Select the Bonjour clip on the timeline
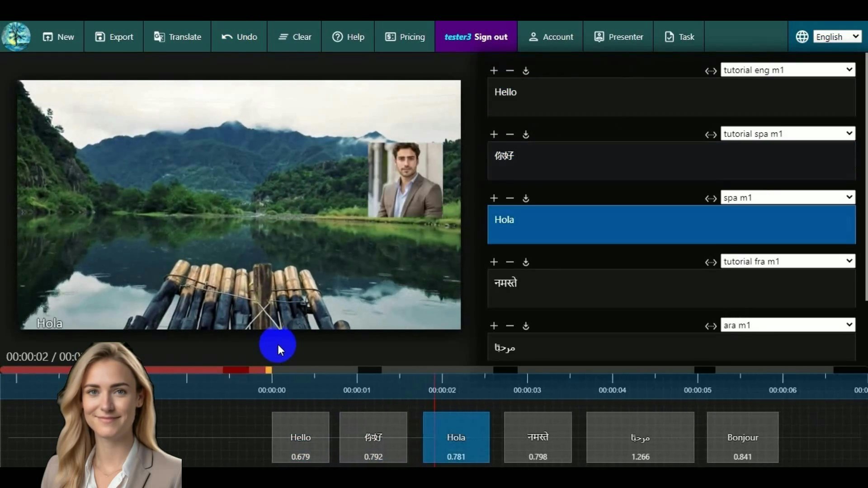868x488 pixels. (x=742, y=437)
